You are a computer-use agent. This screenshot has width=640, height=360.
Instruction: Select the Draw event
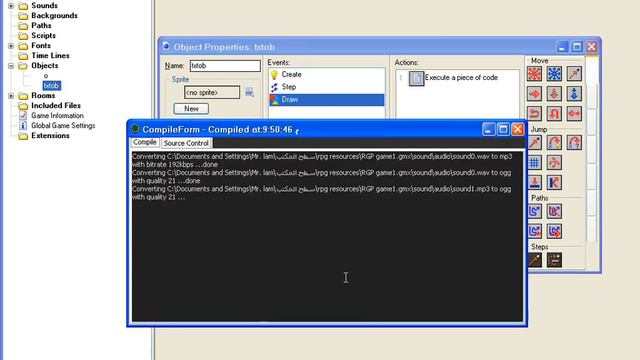(x=327, y=100)
